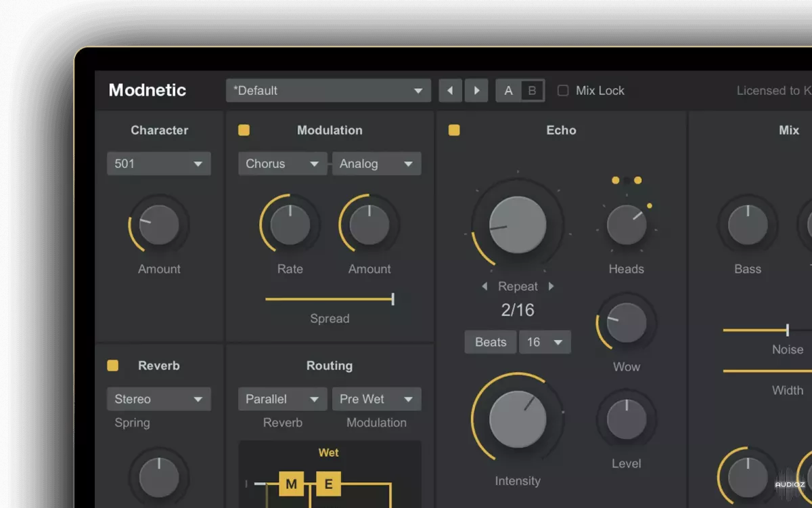Click the Modulation Amount knob
This screenshot has height=508, width=812.
tap(369, 225)
